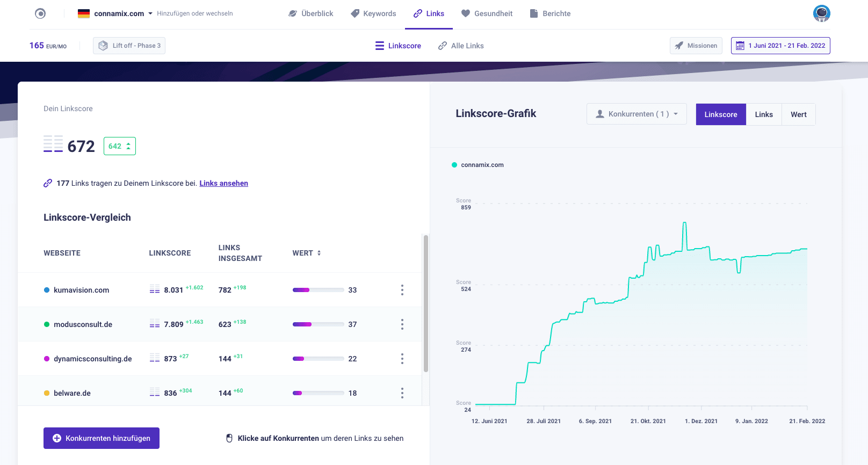
Task: Open the options menu for dynamicsconsulting.de
Action: (402, 359)
